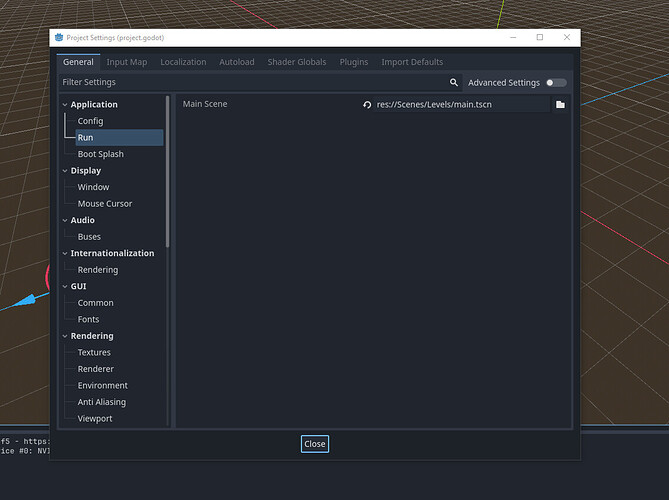
Task: Maximize the Project Settings window
Action: [x=540, y=37]
